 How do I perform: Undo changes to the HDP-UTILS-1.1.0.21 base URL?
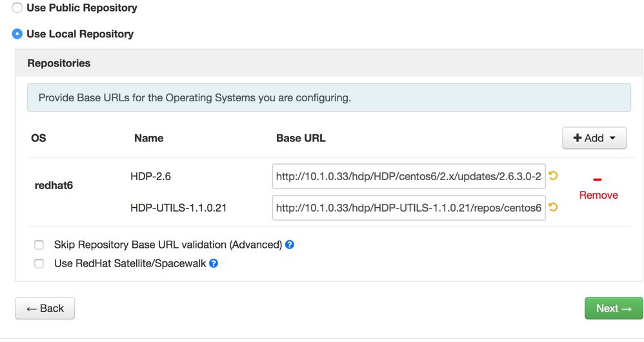click(553, 207)
